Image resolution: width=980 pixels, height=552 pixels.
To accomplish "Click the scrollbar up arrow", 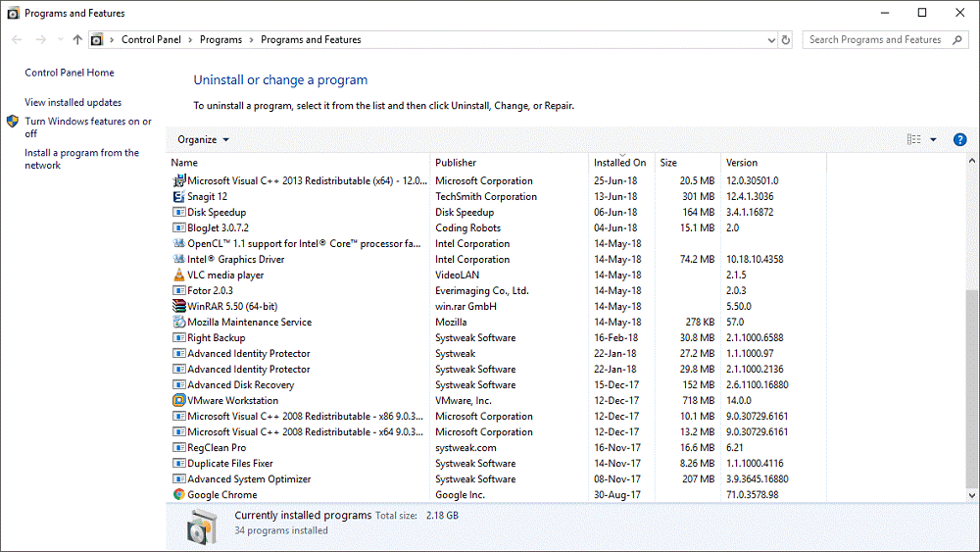I will [972, 162].
